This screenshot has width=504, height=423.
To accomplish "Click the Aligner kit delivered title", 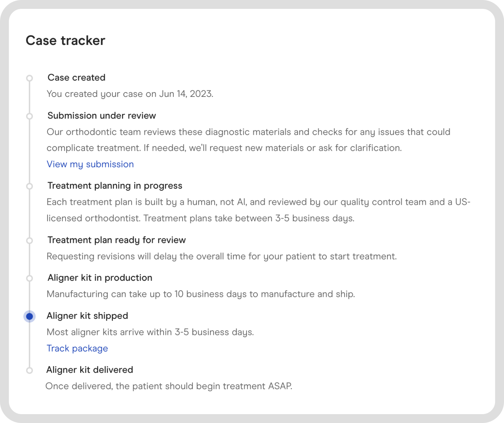I will coord(90,370).
